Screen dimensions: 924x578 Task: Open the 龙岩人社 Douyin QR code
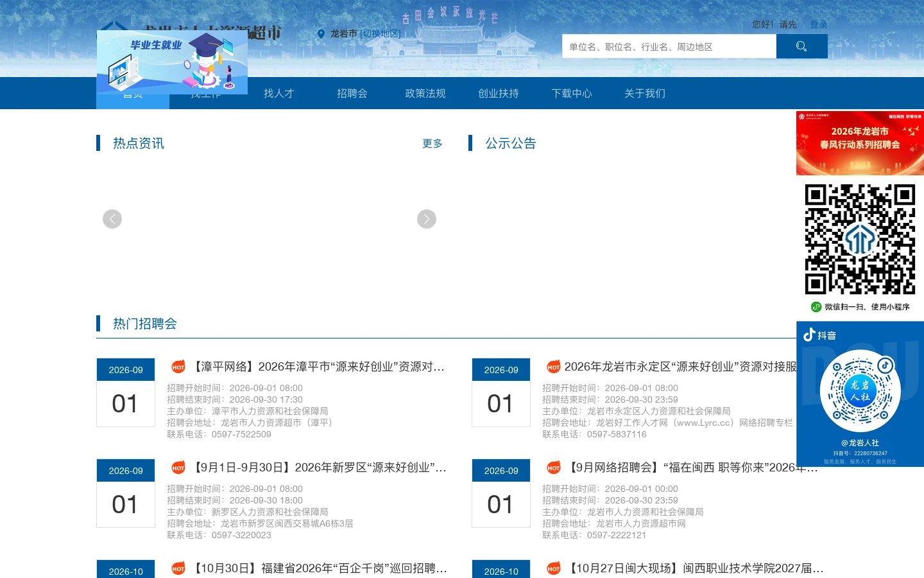(x=860, y=390)
